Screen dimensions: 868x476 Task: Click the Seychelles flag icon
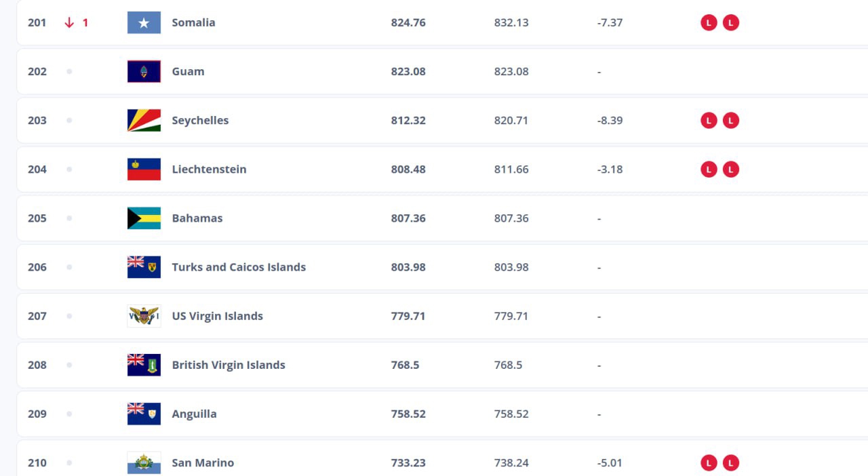(x=144, y=120)
